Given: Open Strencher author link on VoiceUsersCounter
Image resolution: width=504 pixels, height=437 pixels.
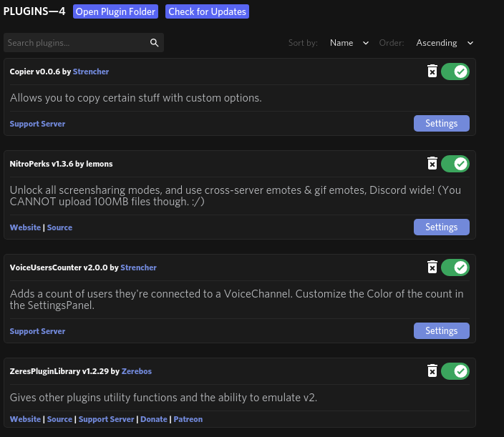Looking at the screenshot, I should 139,267.
